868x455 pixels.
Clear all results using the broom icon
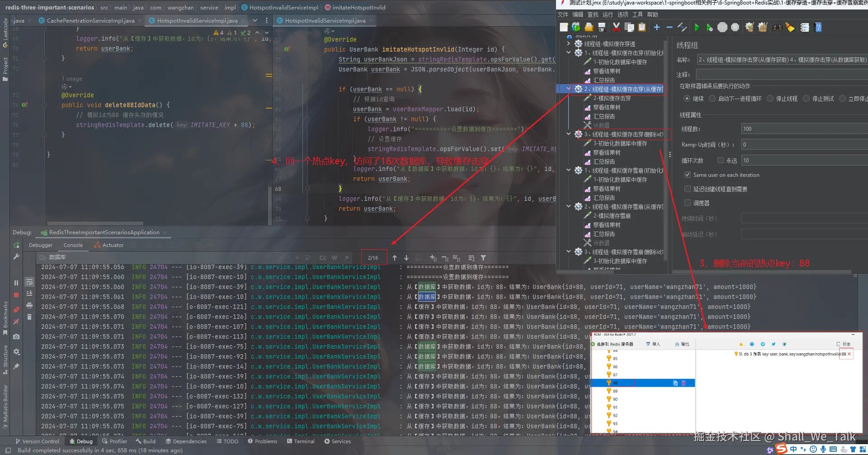[x=789, y=27]
